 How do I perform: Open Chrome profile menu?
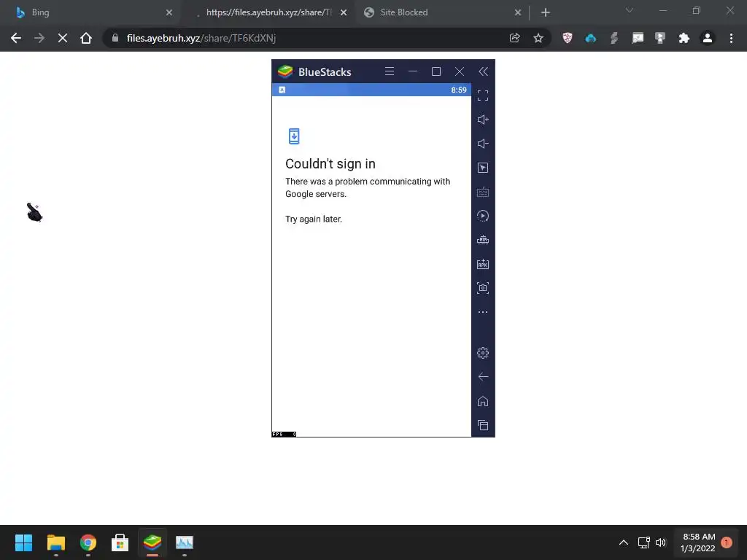(x=708, y=38)
